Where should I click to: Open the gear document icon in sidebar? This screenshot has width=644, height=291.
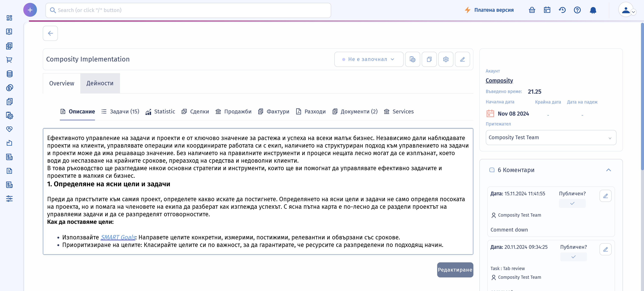tap(9, 116)
